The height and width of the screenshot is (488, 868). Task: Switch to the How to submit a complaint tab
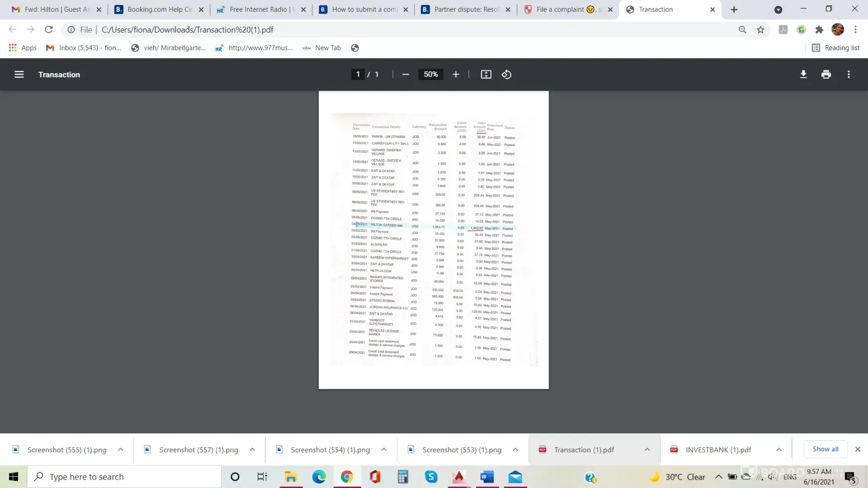(x=364, y=9)
